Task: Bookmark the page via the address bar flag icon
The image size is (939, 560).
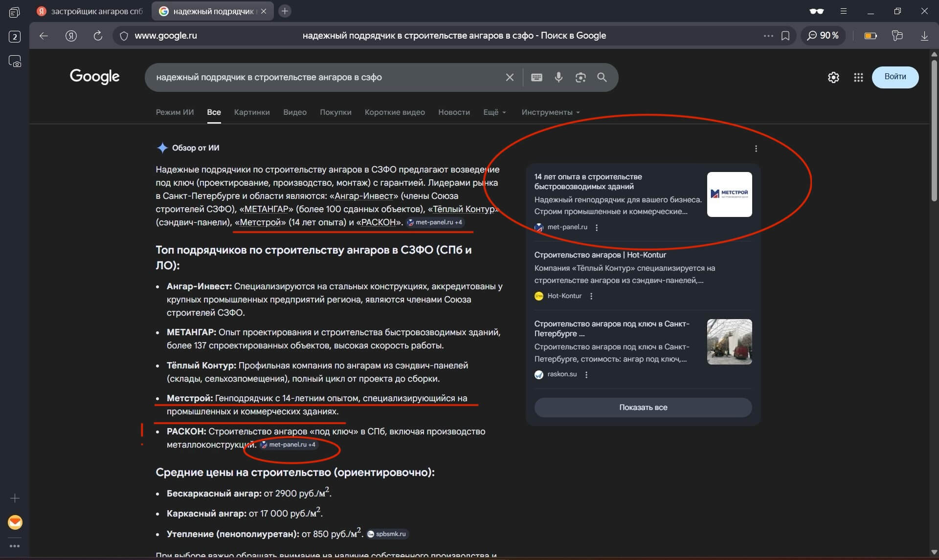Action: (x=785, y=36)
